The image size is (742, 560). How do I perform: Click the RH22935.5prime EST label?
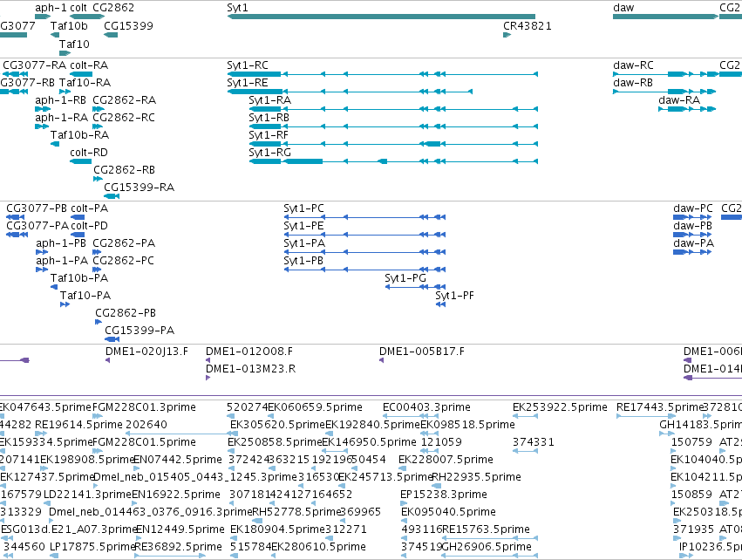coord(477,476)
